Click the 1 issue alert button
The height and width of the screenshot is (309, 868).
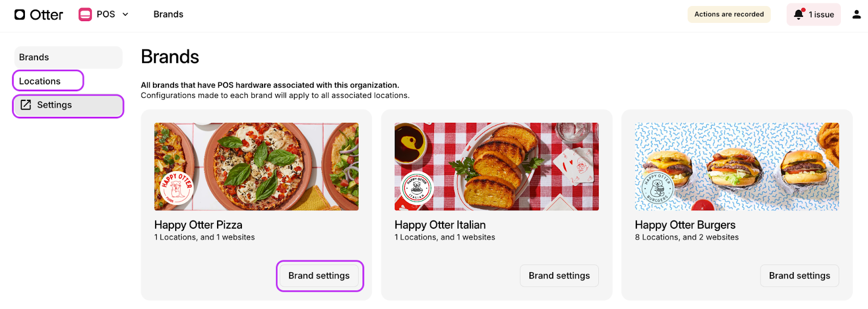814,15
